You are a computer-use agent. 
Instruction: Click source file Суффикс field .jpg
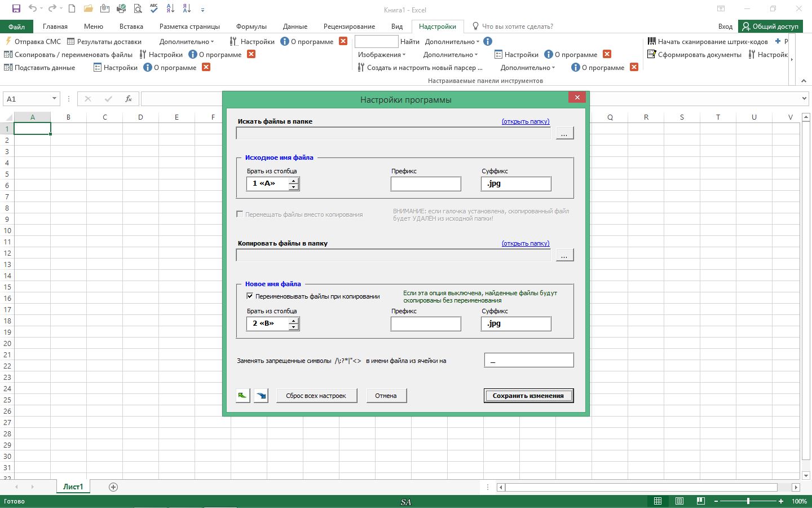coord(516,183)
